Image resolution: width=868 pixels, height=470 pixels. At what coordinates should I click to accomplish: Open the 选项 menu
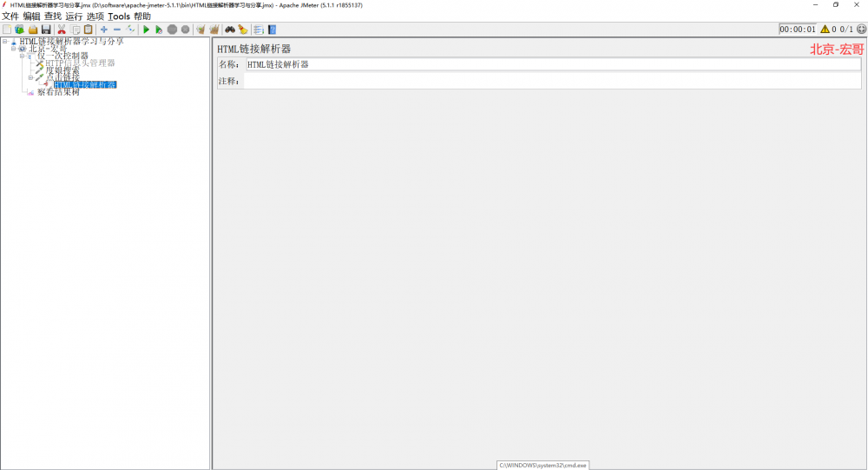95,17
